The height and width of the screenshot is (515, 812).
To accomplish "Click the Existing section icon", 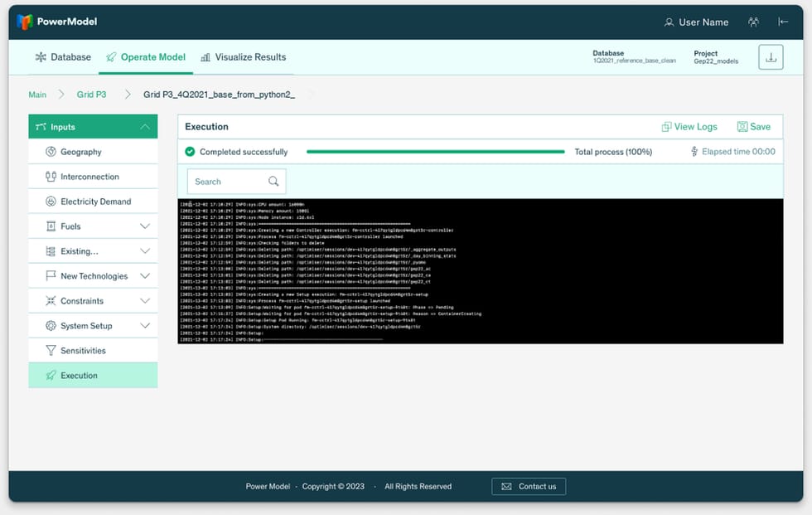I will coord(51,251).
